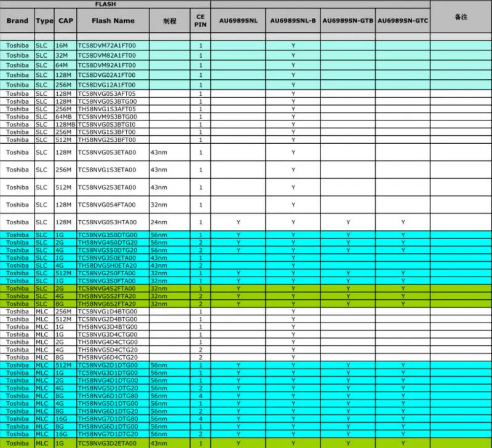Click flash name TC58NVG4S2FTA00
The height and width of the screenshot is (448, 492).
coord(106,288)
